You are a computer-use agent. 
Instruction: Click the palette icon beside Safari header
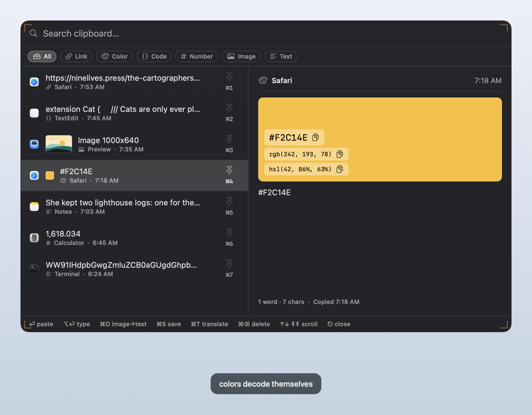click(x=263, y=81)
